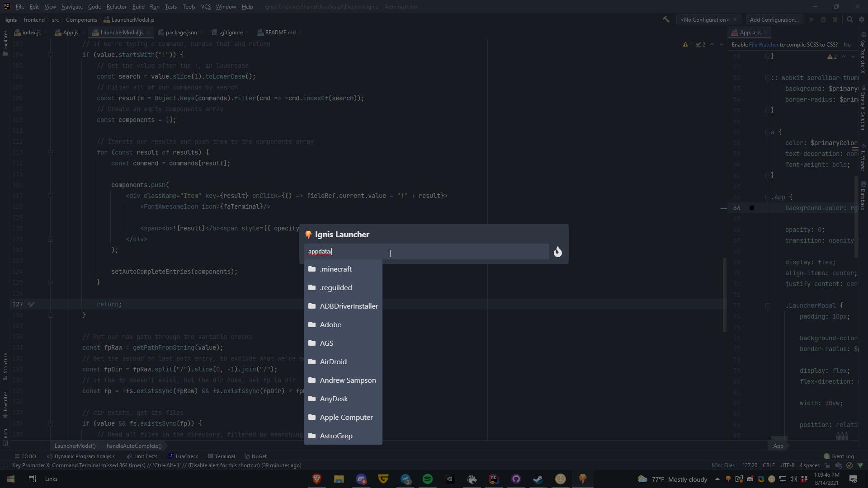Open the VCS menu
868x488 pixels.
click(206, 7)
